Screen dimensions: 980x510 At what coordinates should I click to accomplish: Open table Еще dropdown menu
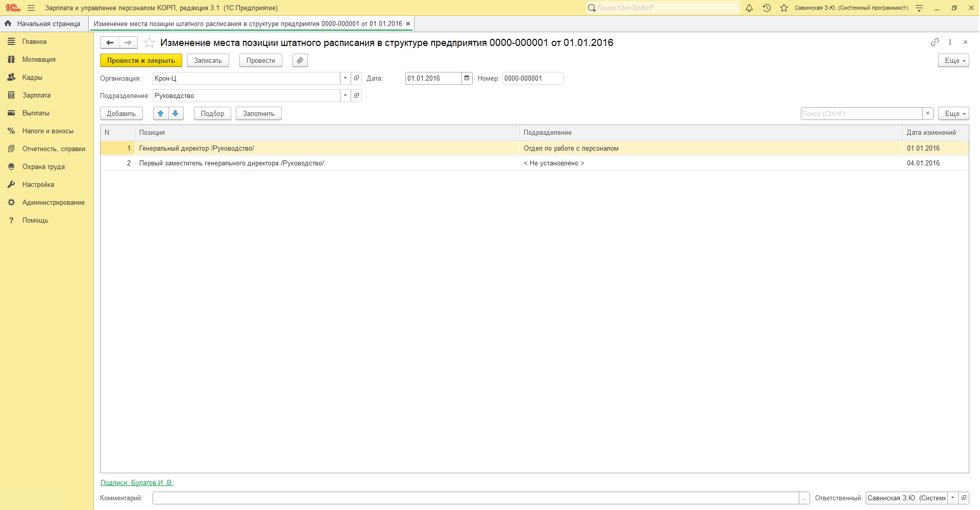tap(953, 113)
